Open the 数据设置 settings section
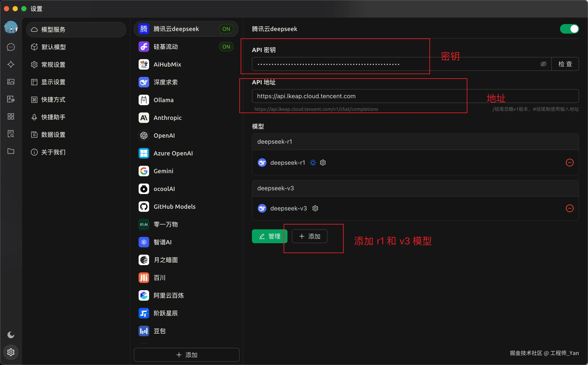 coord(53,134)
